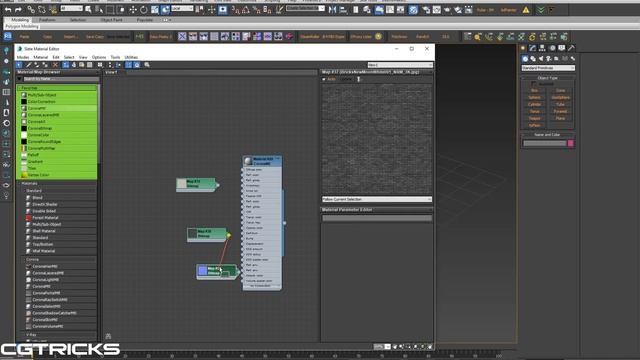Click the white swatch beside CoronaColor in Favorites
Image resolution: width=640 pixels, height=360 pixels.
[24, 135]
